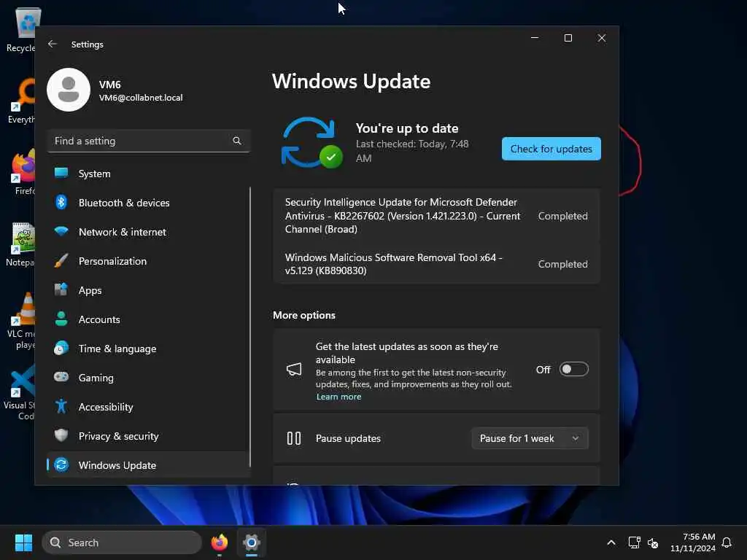Toggle Get the latest updates switch
This screenshot has width=747, height=560.
(573, 370)
